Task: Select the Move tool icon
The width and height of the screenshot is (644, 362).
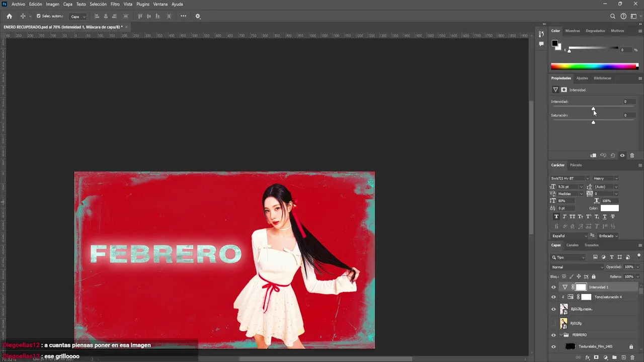Action: click(23, 16)
